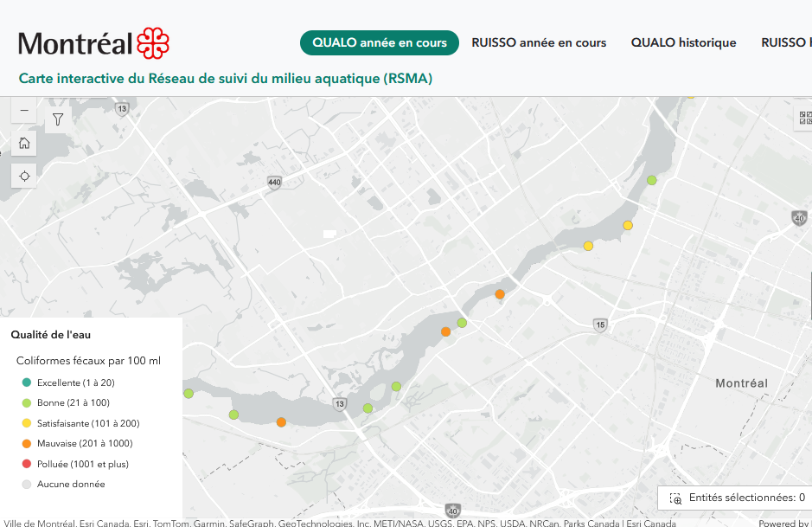Click the zoom-to-selection icon beside Entités sélectionnées
The width and height of the screenshot is (812, 527).
click(676, 498)
